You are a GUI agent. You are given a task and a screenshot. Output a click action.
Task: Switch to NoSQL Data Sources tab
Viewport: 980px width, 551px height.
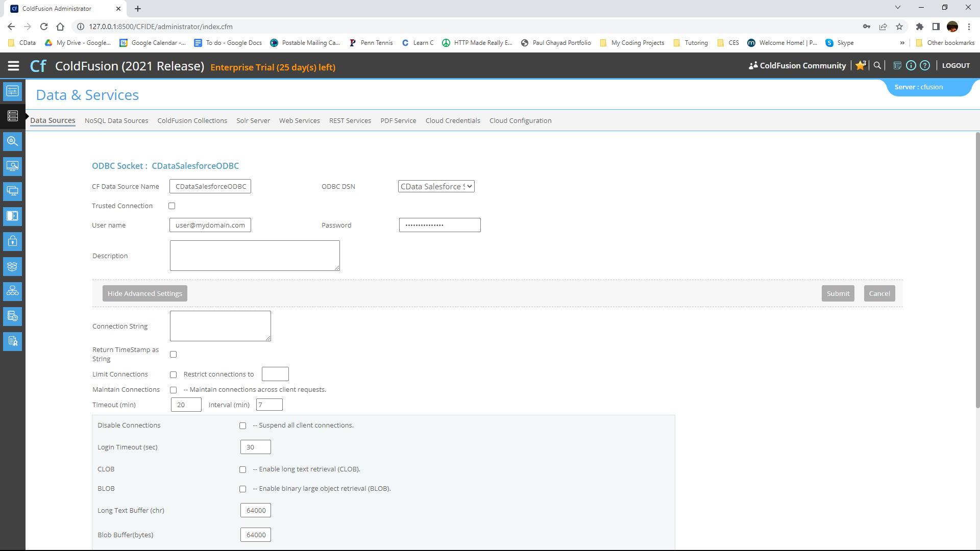[x=116, y=121]
